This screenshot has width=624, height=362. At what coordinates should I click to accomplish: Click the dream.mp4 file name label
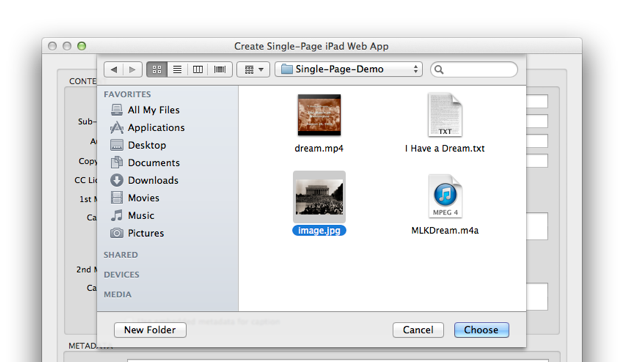tap(319, 148)
